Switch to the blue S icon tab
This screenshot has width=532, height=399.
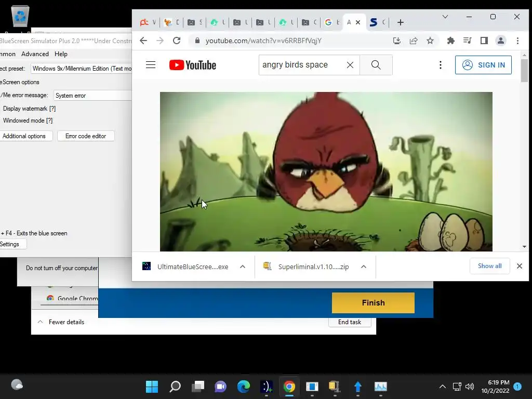click(x=377, y=22)
